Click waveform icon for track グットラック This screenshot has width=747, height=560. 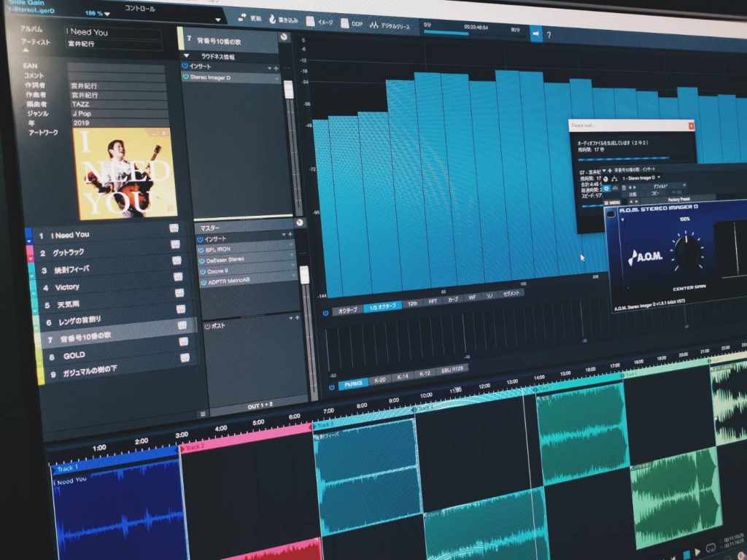coord(175,244)
